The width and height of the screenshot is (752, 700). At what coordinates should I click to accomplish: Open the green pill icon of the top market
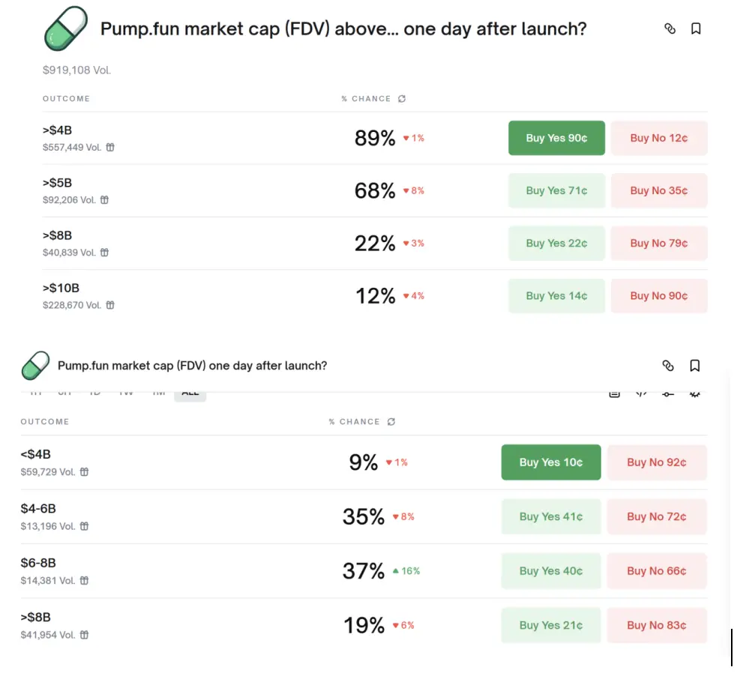click(x=66, y=29)
